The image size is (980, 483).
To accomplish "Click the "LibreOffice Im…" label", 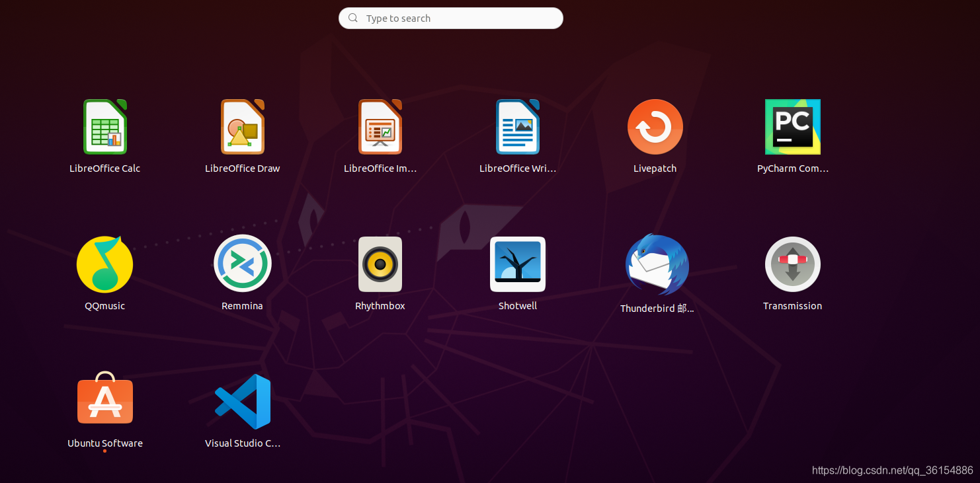I will point(380,168).
